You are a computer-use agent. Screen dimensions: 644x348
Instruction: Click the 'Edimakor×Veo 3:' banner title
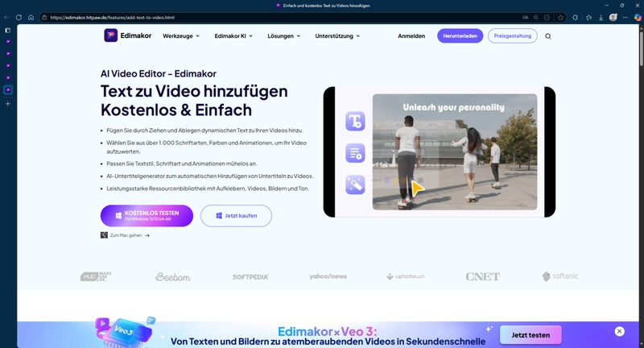[x=328, y=332]
